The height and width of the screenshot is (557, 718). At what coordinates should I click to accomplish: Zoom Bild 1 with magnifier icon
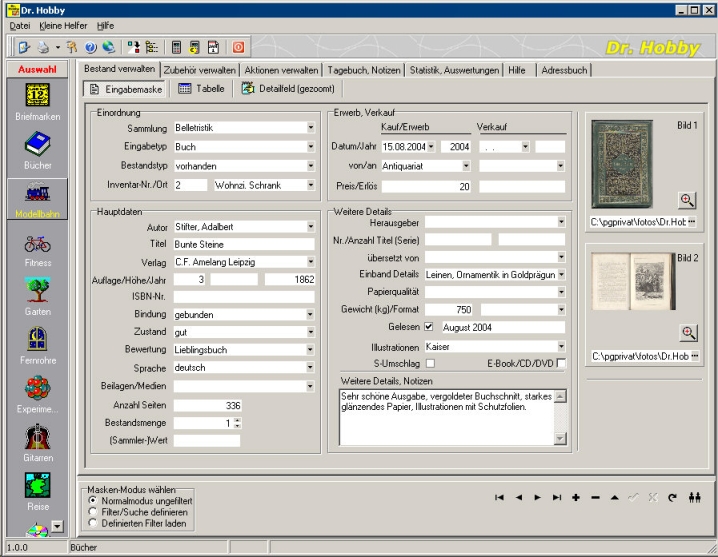[x=688, y=200]
